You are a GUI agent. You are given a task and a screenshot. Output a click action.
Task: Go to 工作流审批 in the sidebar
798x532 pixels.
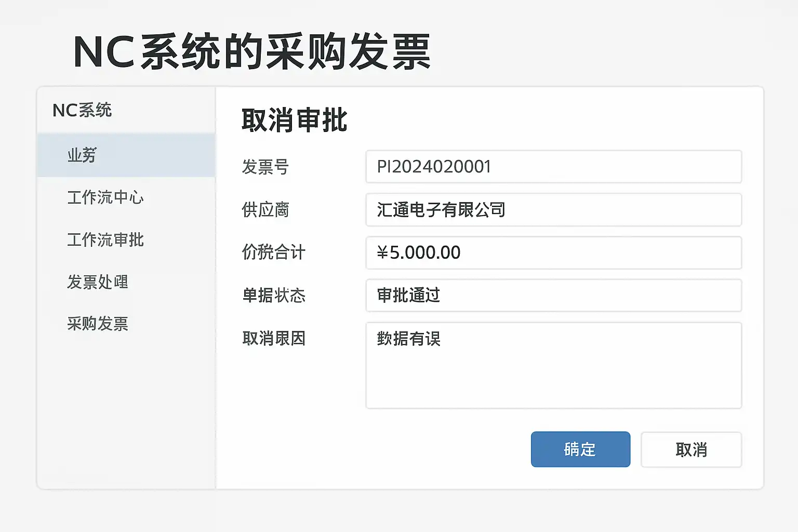pyautogui.click(x=105, y=240)
